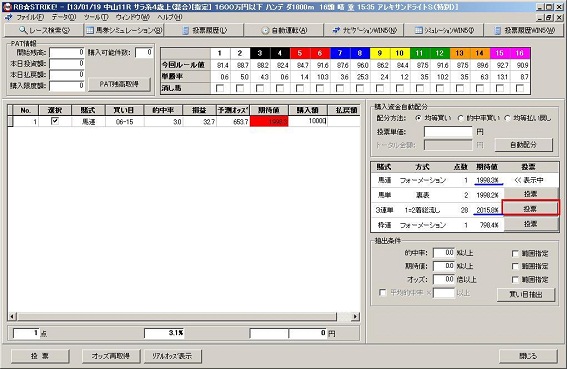The image size is (567, 369).
Task: Select the 均等買い radio button
Action: pyautogui.click(x=419, y=118)
